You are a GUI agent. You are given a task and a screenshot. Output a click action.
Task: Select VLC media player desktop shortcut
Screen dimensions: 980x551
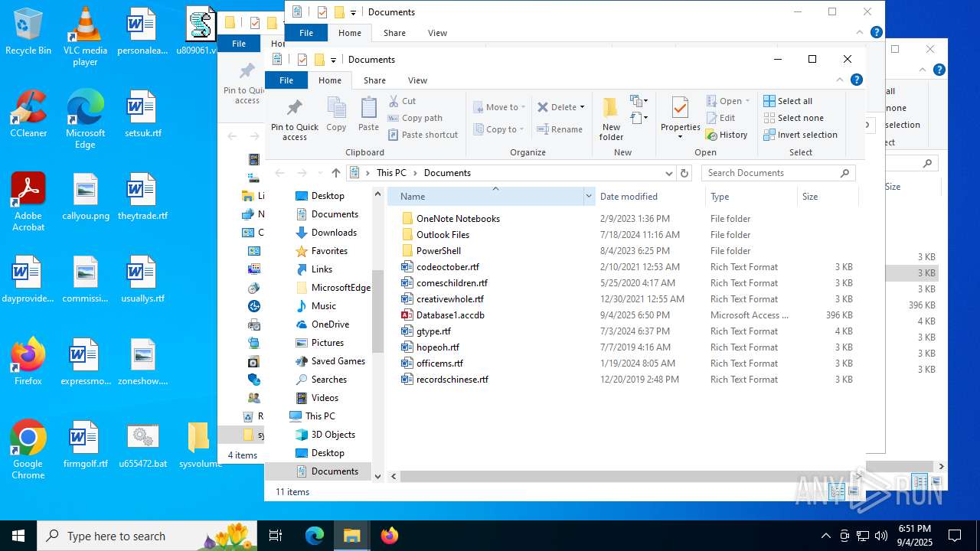(x=85, y=37)
